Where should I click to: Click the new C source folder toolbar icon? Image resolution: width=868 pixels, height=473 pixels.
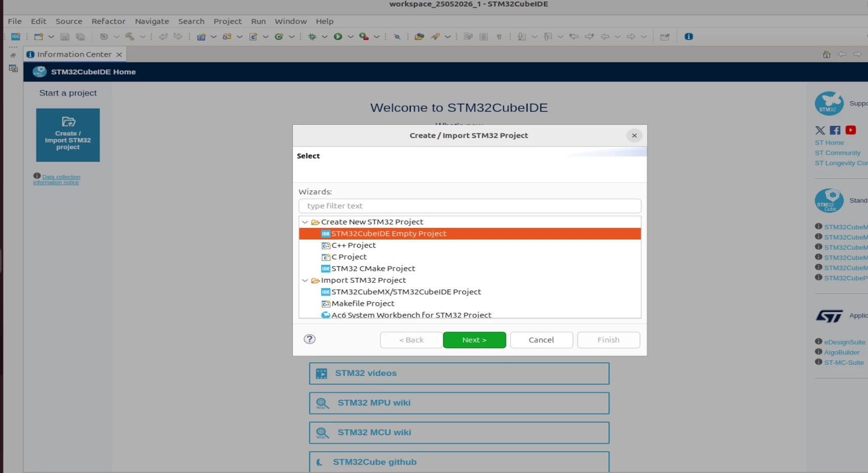pos(227,36)
